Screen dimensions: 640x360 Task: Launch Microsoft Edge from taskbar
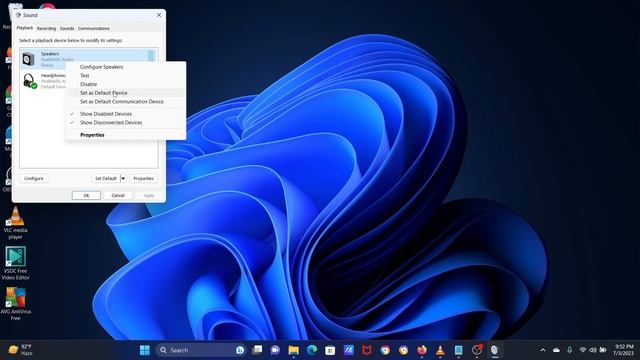click(312, 350)
